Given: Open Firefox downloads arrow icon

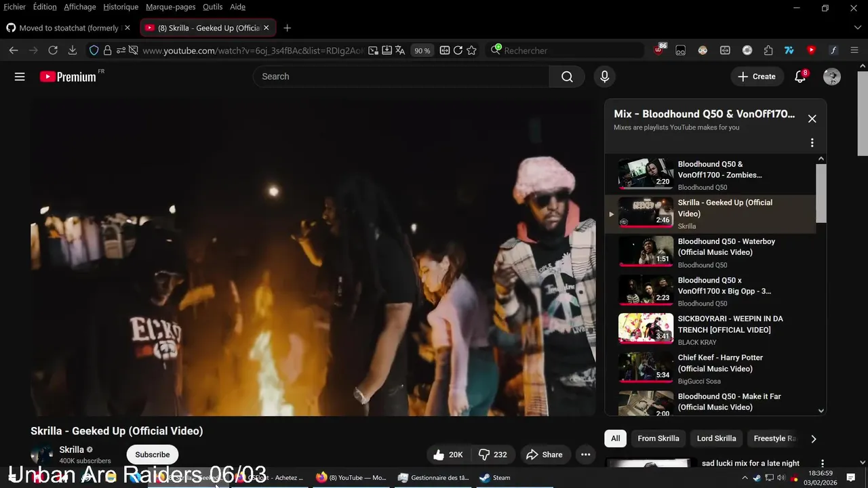Looking at the screenshot, I should (x=73, y=50).
